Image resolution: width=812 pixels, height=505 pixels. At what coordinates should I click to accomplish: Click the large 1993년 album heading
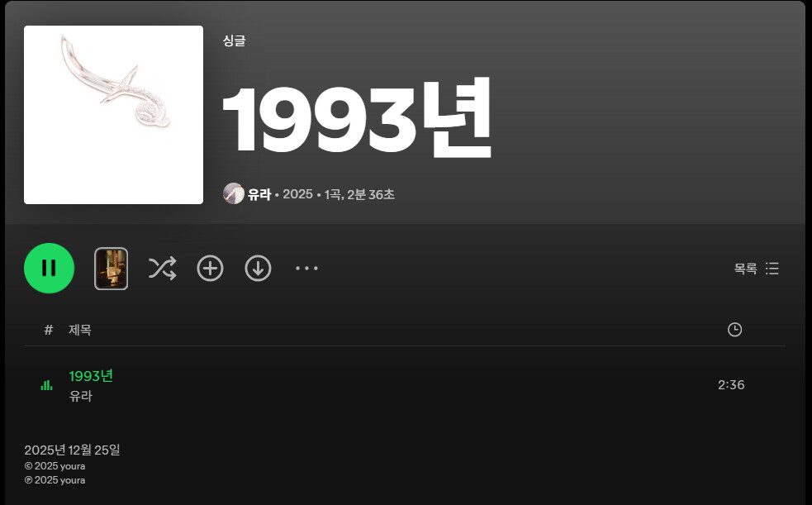pyautogui.click(x=358, y=118)
